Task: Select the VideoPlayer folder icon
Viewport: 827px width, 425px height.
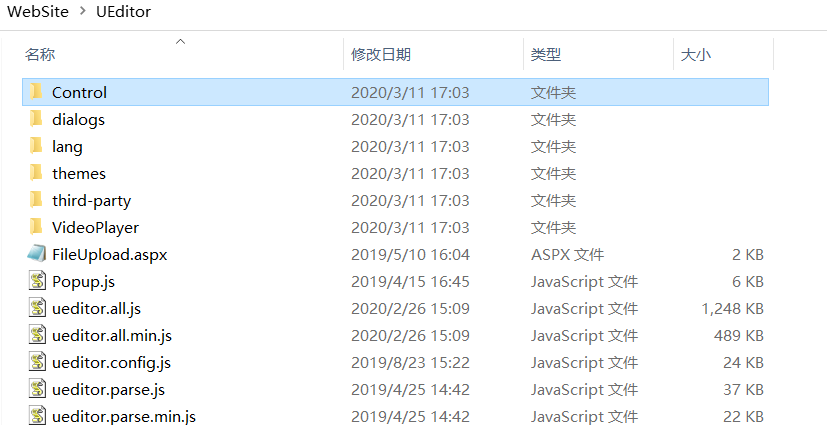Action: [x=37, y=227]
